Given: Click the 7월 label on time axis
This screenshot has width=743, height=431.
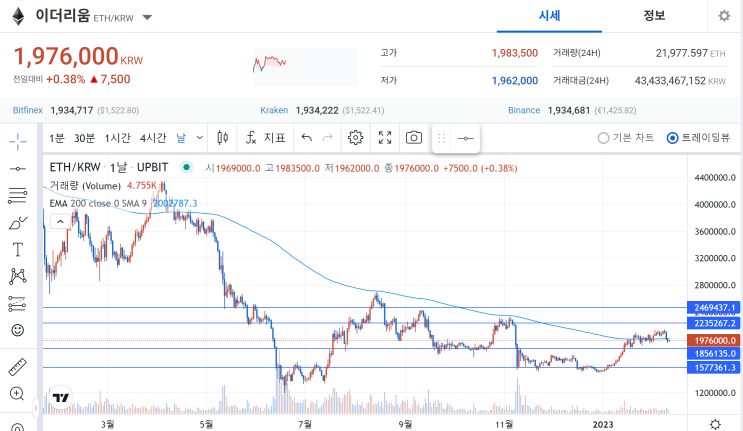Looking at the screenshot, I should point(305,424).
